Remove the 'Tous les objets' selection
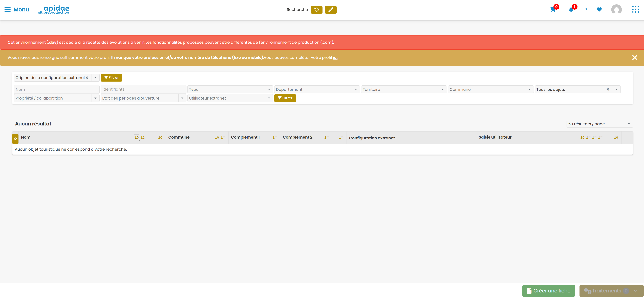 608,89
